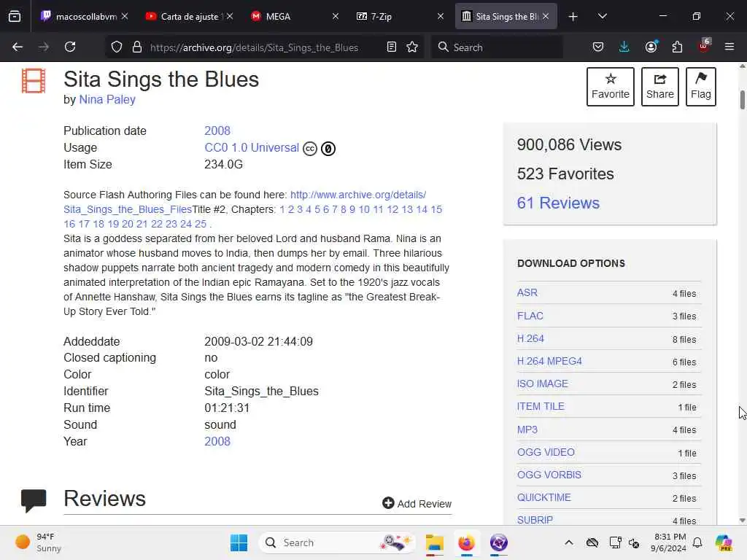Click the CC zero public domain icon
The height and width of the screenshot is (560, 747).
pyautogui.click(x=328, y=149)
